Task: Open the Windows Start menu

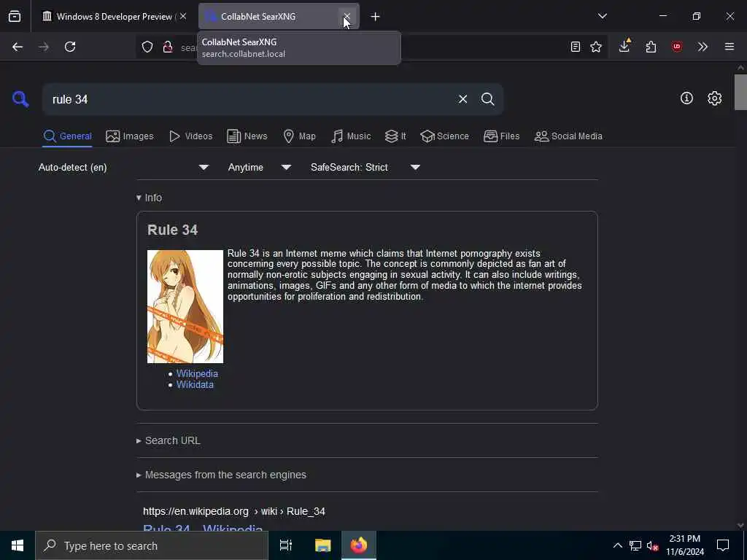Action: click(x=18, y=545)
